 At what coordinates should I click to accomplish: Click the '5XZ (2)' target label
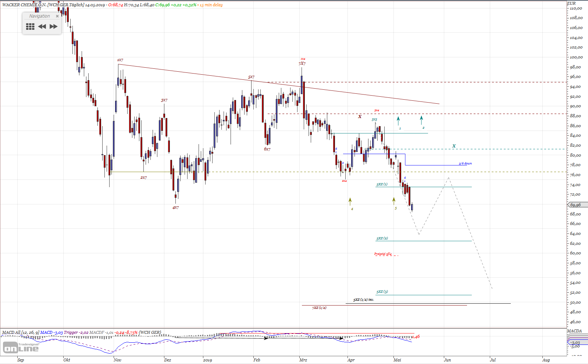382,238
